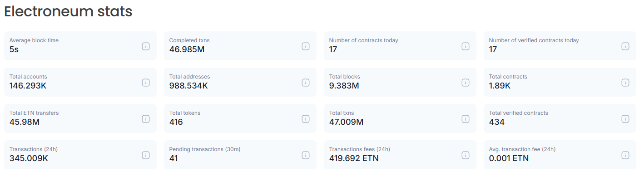Click info icon for Number of contracts today
Image resolution: width=644 pixels, height=177 pixels.
tap(466, 46)
